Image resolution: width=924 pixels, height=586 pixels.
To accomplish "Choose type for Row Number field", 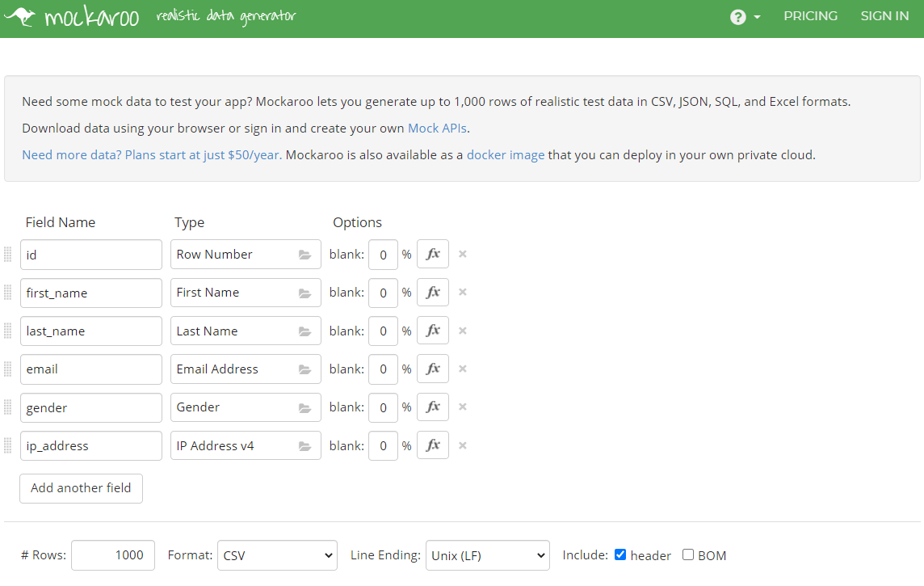I will coord(246,254).
